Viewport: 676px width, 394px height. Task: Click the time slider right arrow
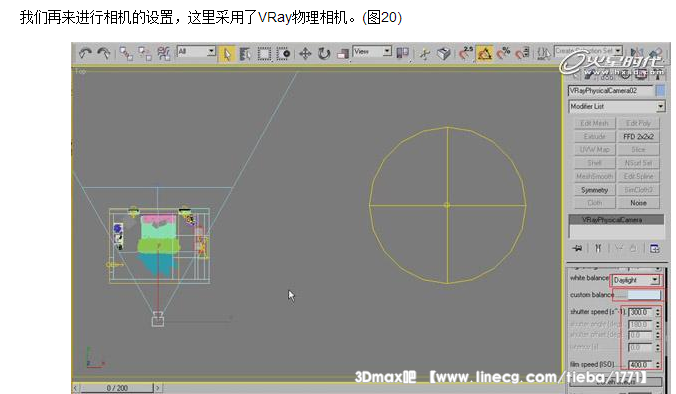pos(158,388)
